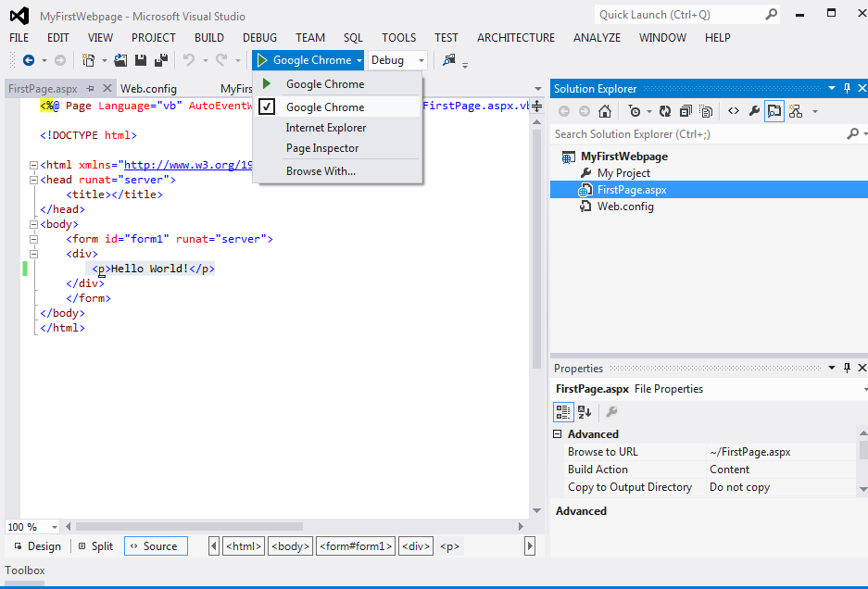Click the Google Chrome run button dropdown arrow
868x589 pixels.
pos(359,60)
